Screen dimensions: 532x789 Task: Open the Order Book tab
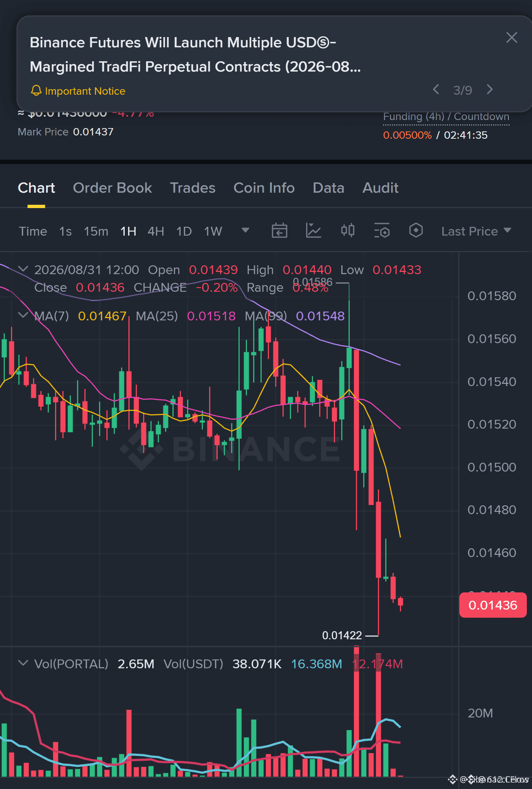(x=112, y=188)
